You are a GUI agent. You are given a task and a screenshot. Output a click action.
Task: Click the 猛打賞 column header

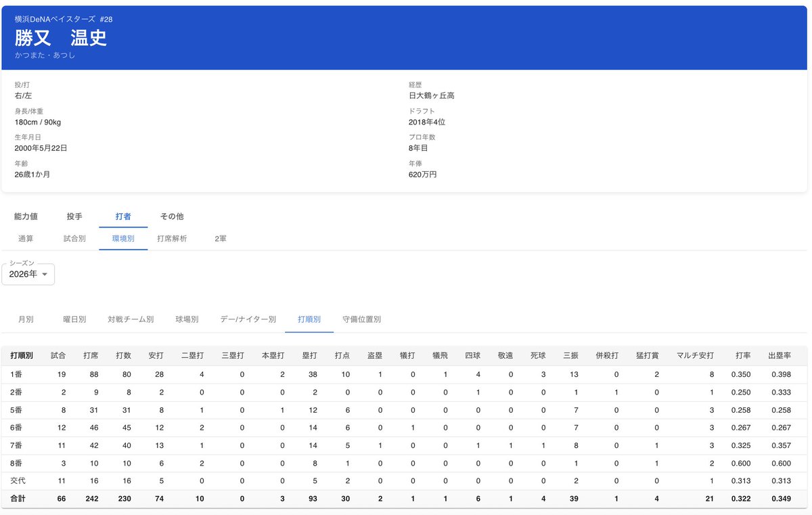point(648,355)
